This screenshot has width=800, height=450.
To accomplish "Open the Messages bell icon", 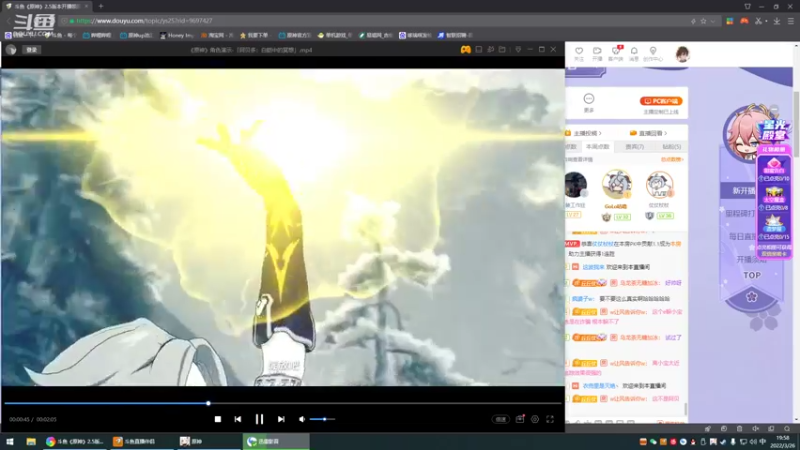I will (634, 54).
